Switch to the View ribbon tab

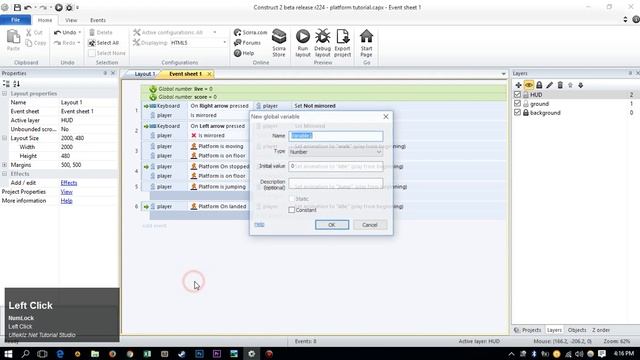coord(71,20)
